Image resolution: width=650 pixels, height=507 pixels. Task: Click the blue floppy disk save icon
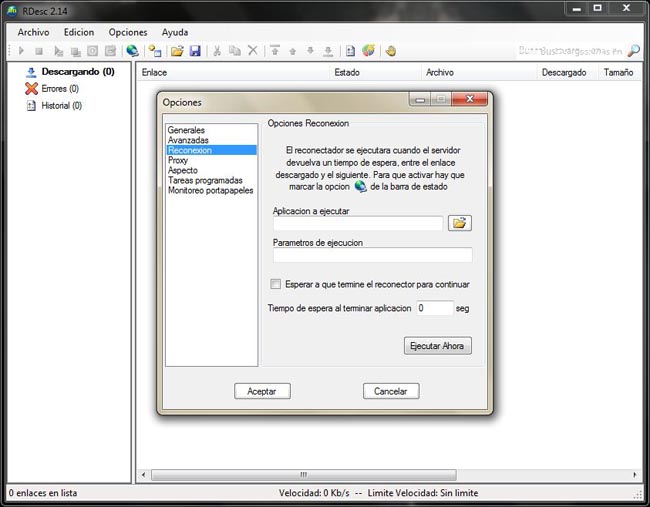pyautogui.click(x=195, y=51)
